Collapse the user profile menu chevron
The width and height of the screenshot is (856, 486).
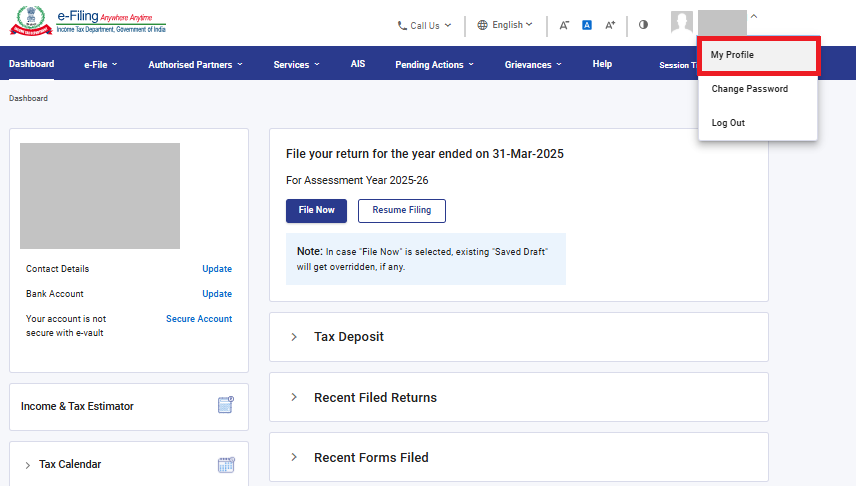tap(754, 16)
